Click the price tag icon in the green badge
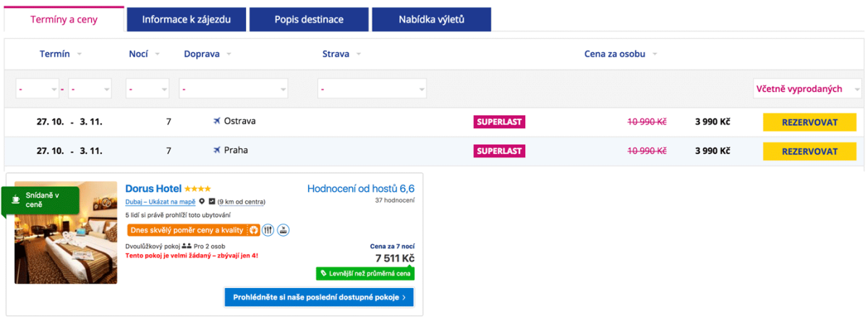 [x=323, y=274]
